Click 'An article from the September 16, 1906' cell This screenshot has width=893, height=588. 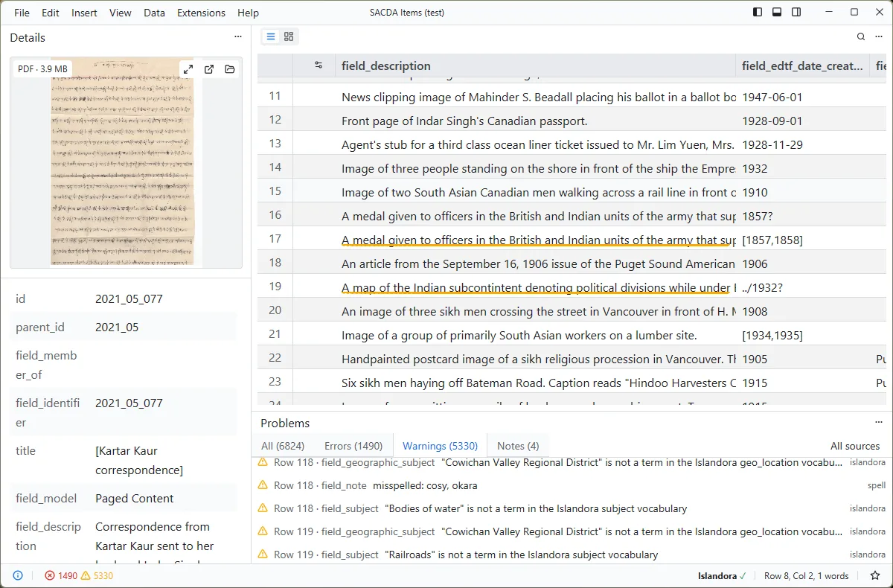point(535,263)
